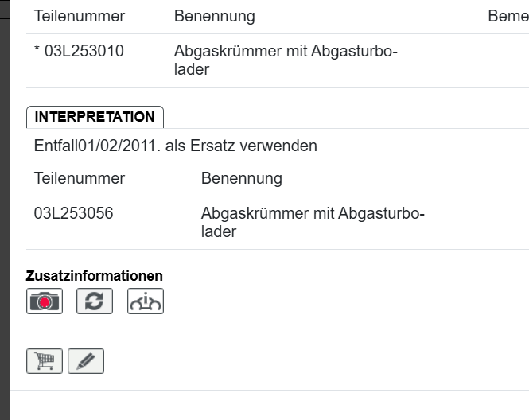Click the partially visible Bemerkung column header
529x420 pixels.
tap(508, 16)
